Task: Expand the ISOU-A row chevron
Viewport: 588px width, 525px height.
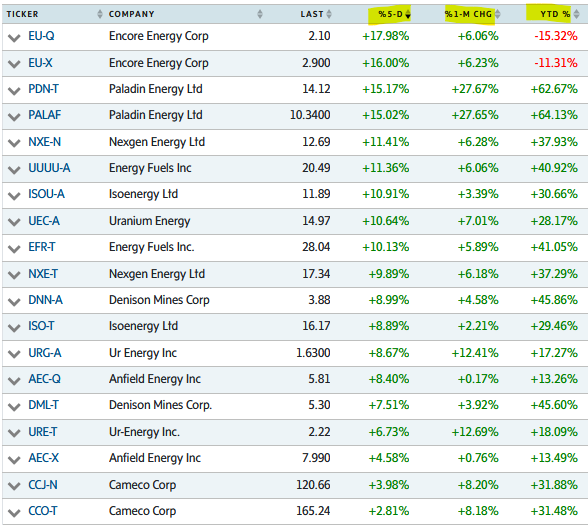Action: pos(14,196)
